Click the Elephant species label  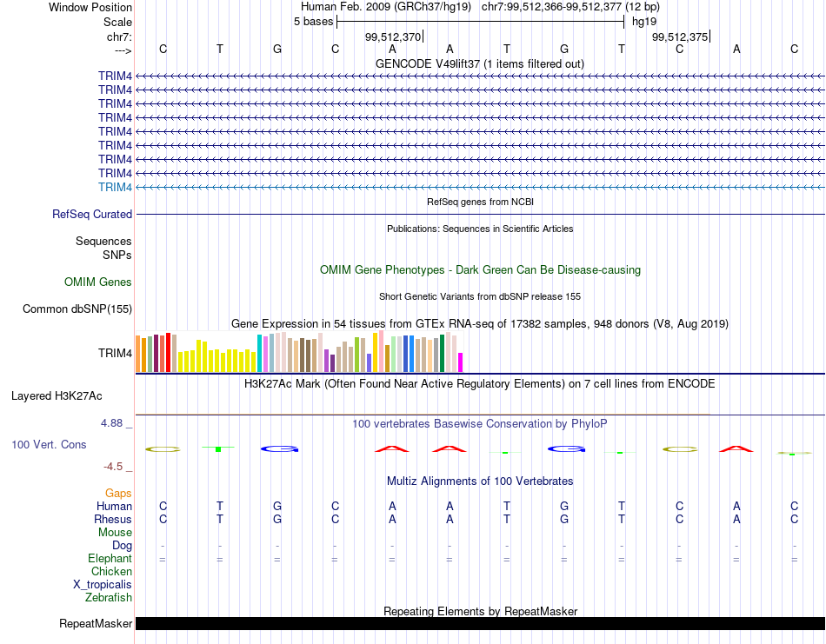click(110, 558)
